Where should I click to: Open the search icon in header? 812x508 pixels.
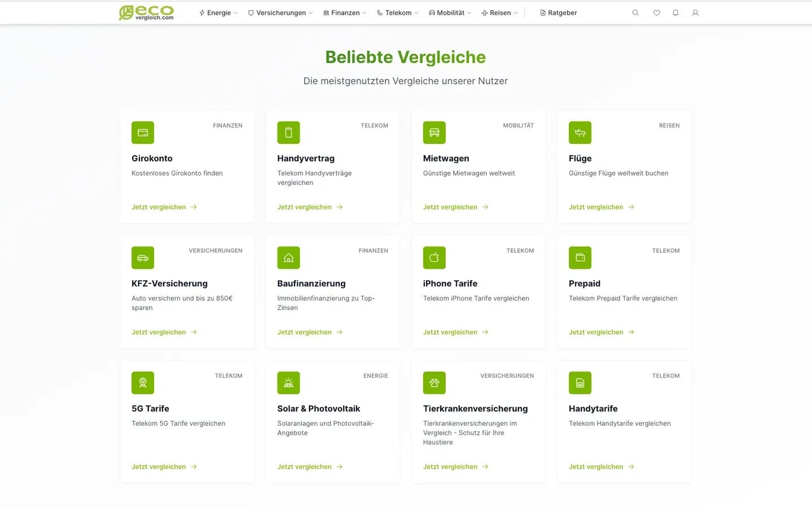tap(635, 12)
